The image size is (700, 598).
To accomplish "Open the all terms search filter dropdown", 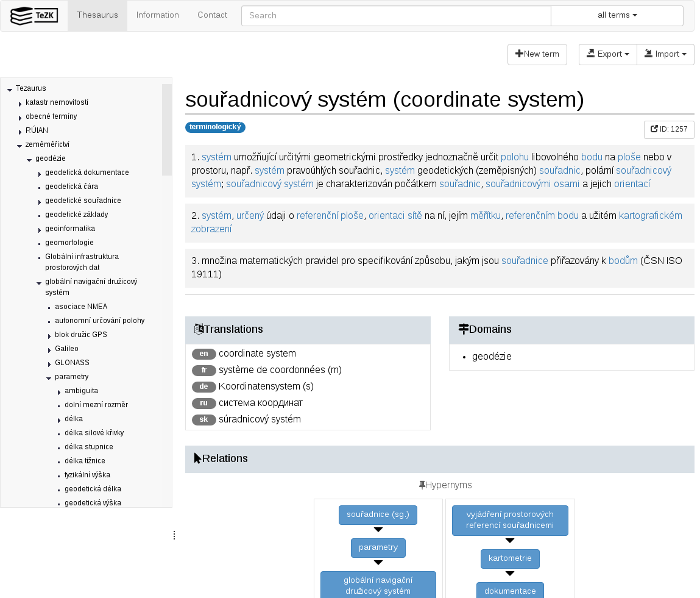I will tap(617, 16).
